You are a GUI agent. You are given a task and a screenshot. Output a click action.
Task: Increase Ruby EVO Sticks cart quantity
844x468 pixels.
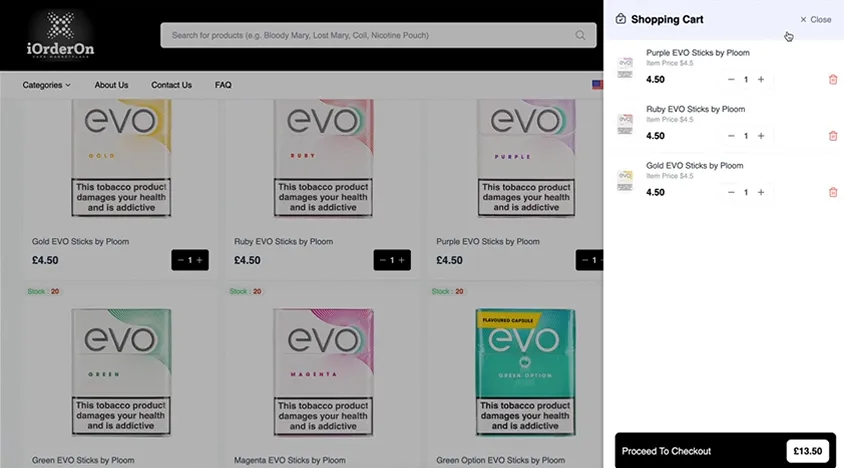coord(761,136)
